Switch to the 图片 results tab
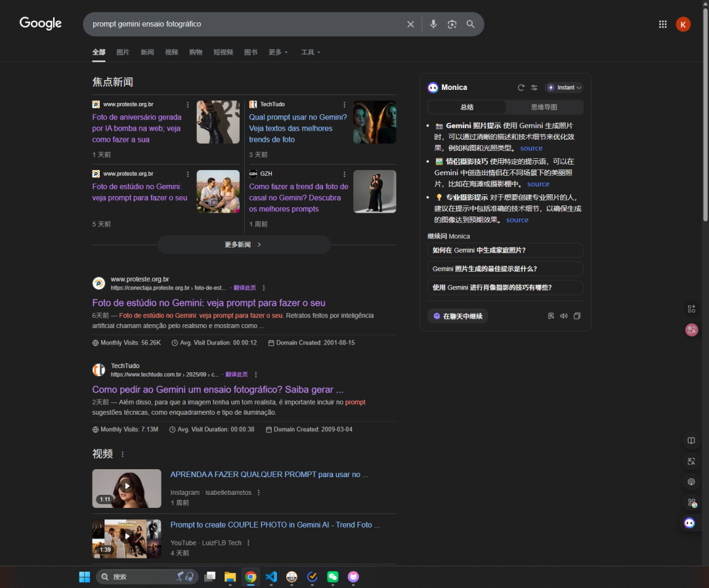This screenshot has height=588, width=709. pyautogui.click(x=123, y=52)
